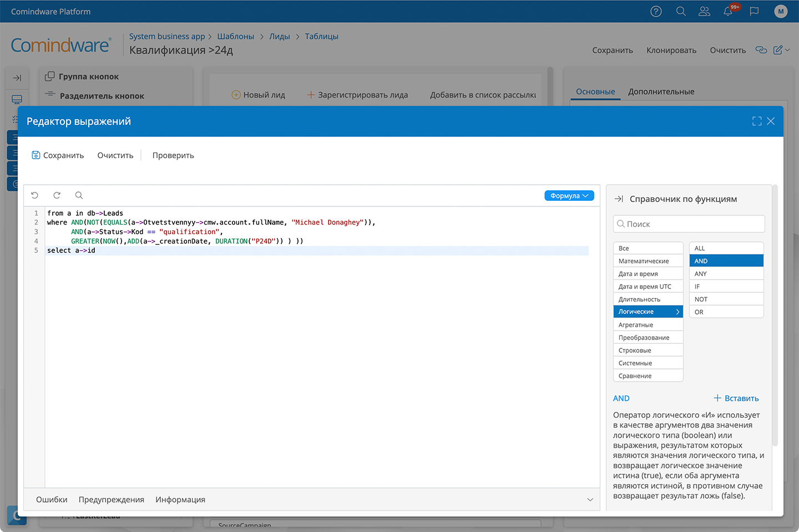Click function reference panel scrollbar
Screen dimensions: 799x532
(x=775, y=316)
